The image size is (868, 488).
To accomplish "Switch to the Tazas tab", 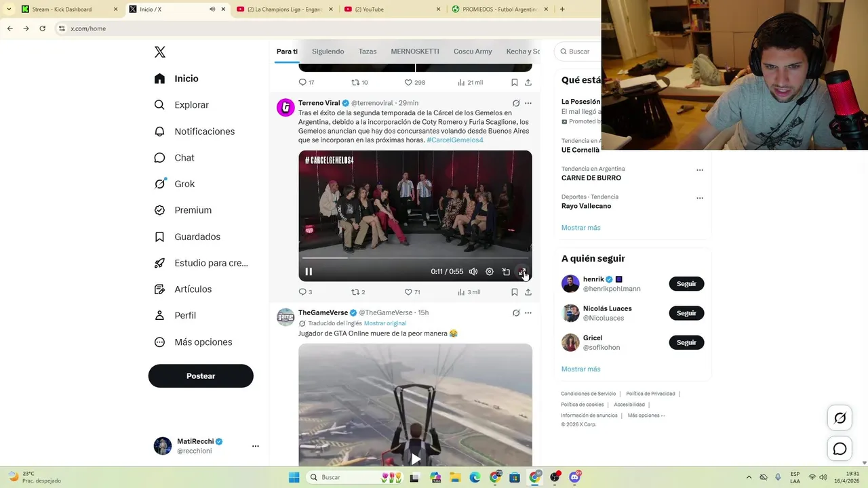I will [368, 52].
